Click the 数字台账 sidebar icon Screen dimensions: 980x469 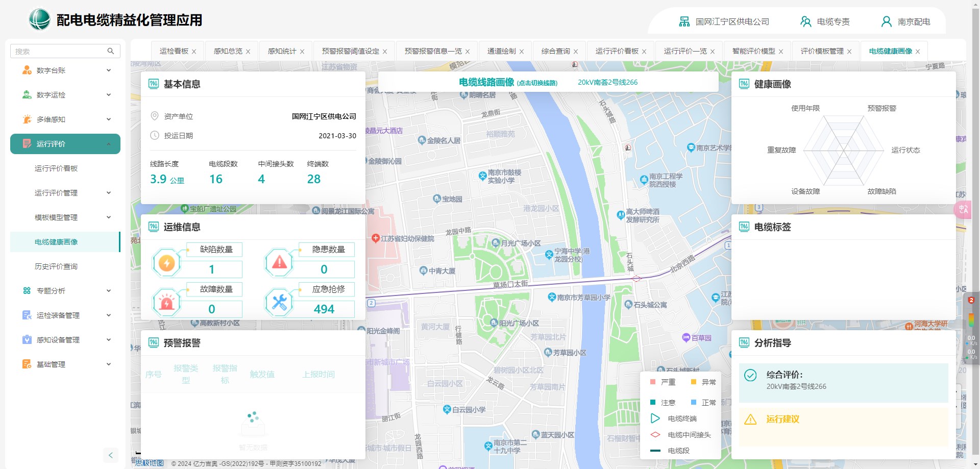pos(27,70)
